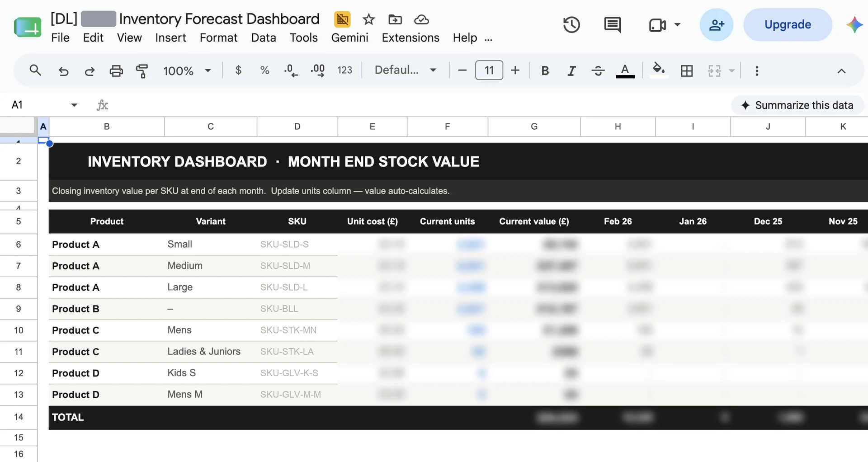The height and width of the screenshot is (462, 868).
Task: Activate the paint format roller
Action: 142,71
